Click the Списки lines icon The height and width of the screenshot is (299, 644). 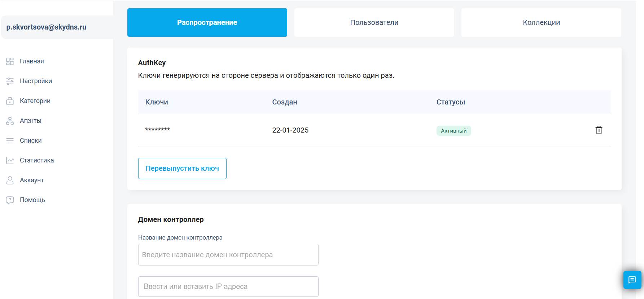point(10,140)
